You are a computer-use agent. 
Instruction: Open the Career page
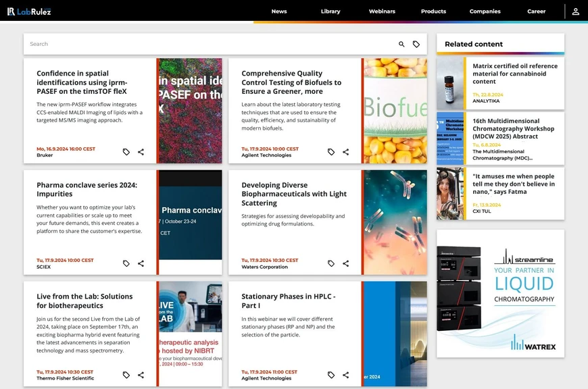tap(536, 11)
